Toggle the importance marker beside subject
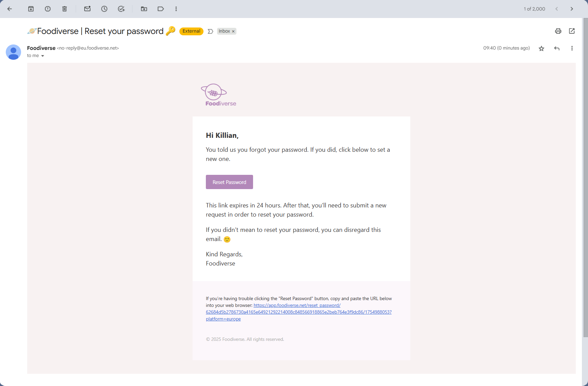Image resolution: width=588 pixels, height=386 pixels. tap(210, 31)
